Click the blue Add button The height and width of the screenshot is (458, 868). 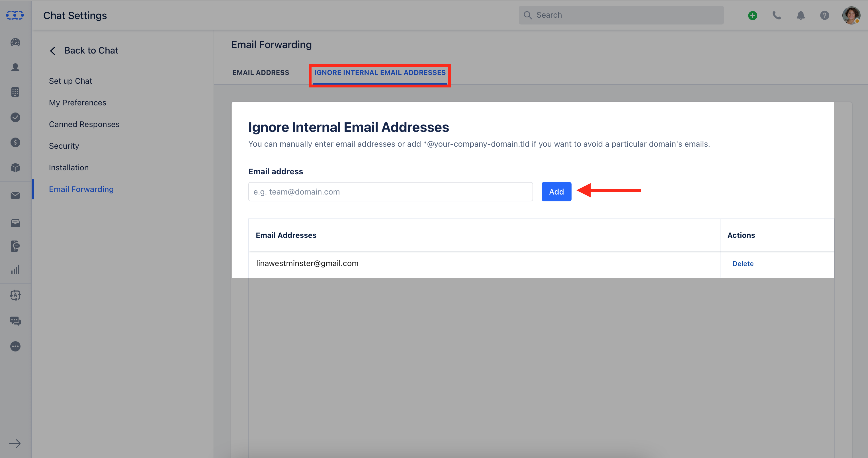point(556,192)
